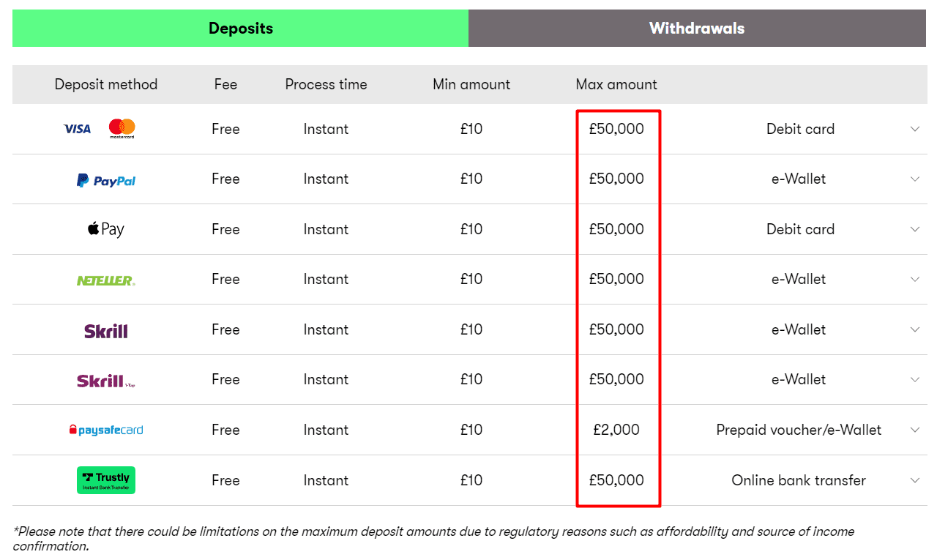Viewport: 937px width, 560px height.
Task: Click the Trustly Instant Bank Transfer logo
Action: [x=106, y=480]
